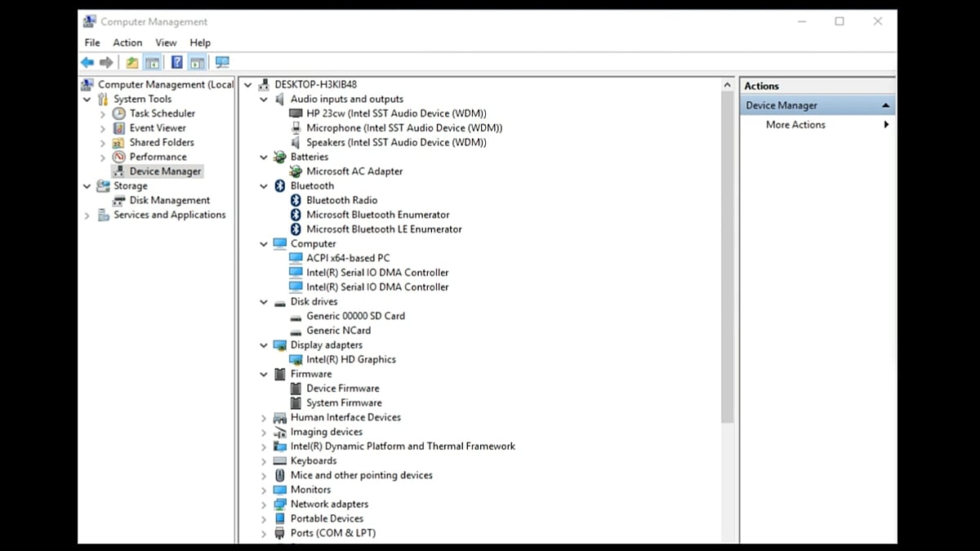Select Intel(R) Dynamic Platform and Thermal Framework
This screenshot has width=980, height=551.
(x=403, y=447)
